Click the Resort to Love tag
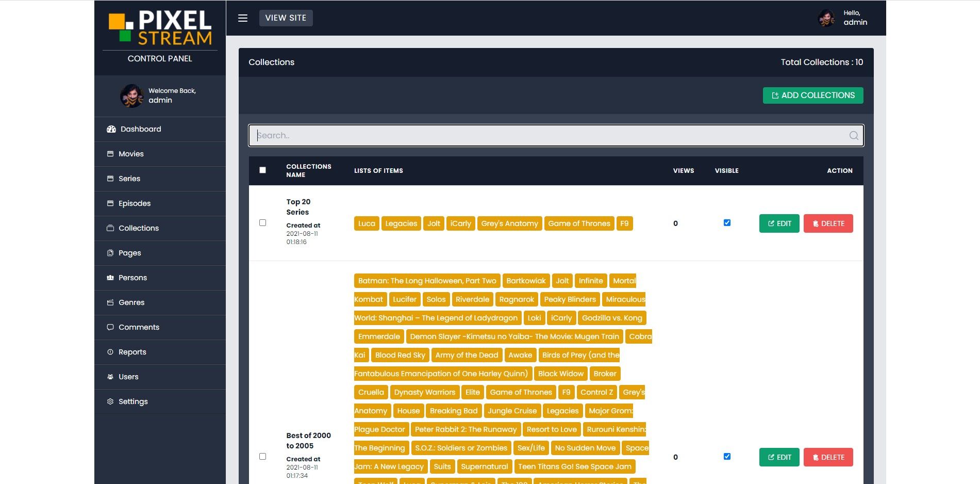This screenshot has height=484, width=980. pyautogui.click(x=552, y=429)
